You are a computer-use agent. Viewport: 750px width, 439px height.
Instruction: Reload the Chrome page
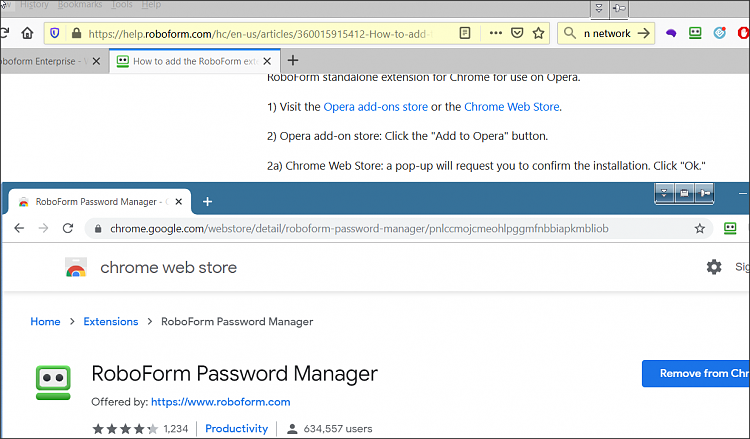click(68, 228)
